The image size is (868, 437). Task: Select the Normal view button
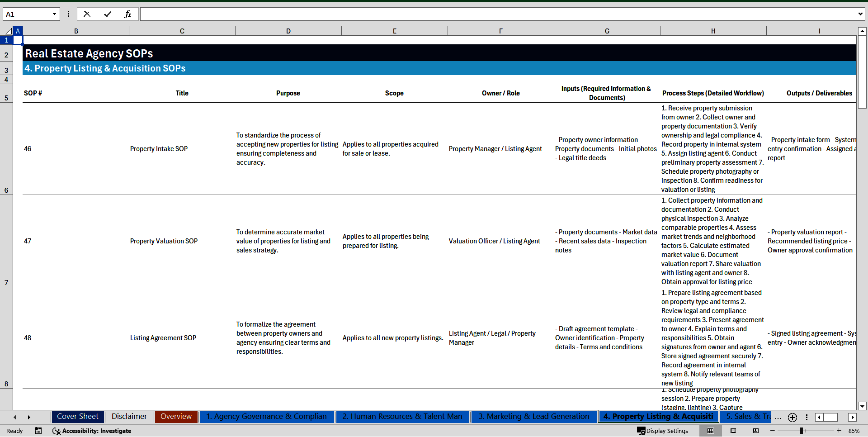click(x=710, y=431)
